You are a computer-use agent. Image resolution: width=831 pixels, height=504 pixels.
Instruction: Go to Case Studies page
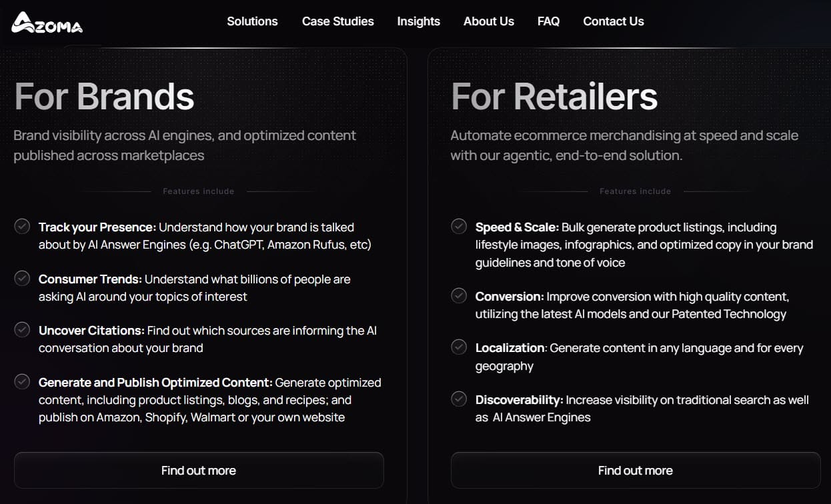point(337,21)
